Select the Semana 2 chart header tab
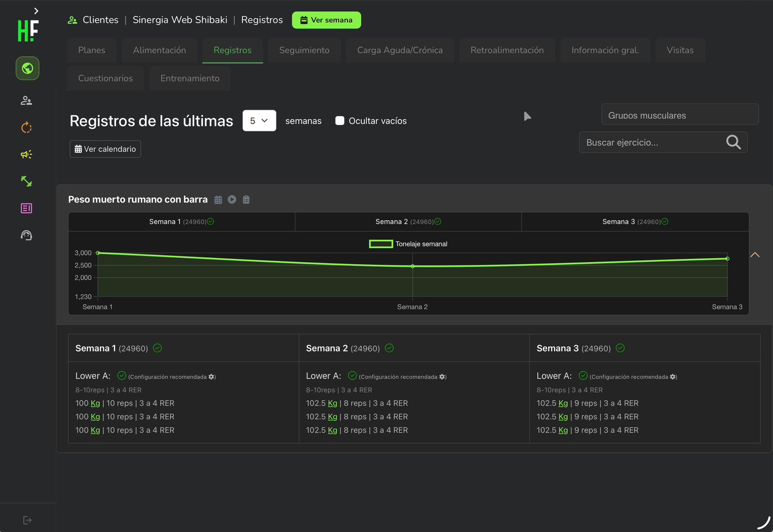773x532 pixels. (x=408, y=222)
